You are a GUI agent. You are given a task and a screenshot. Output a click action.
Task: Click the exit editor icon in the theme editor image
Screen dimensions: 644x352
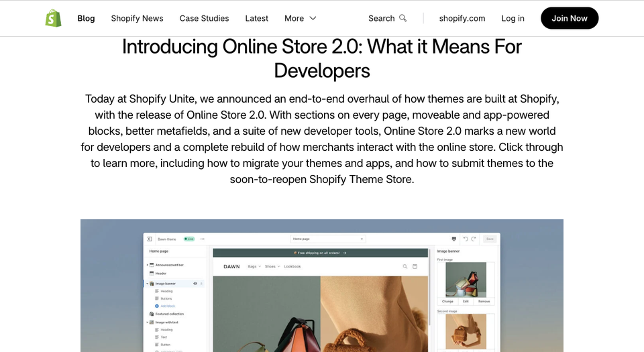tap(150, 239)
